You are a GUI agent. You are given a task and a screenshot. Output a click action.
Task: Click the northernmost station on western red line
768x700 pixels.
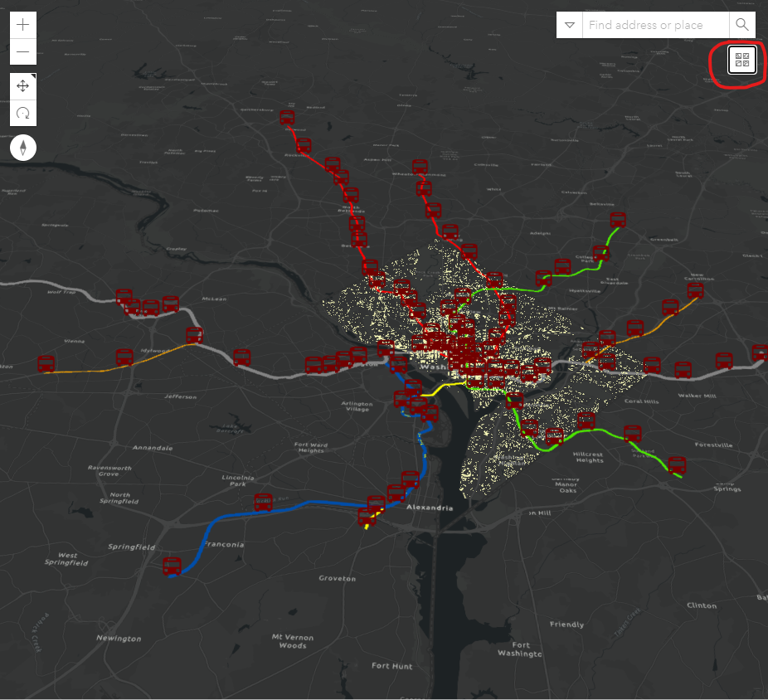(288, 119)
